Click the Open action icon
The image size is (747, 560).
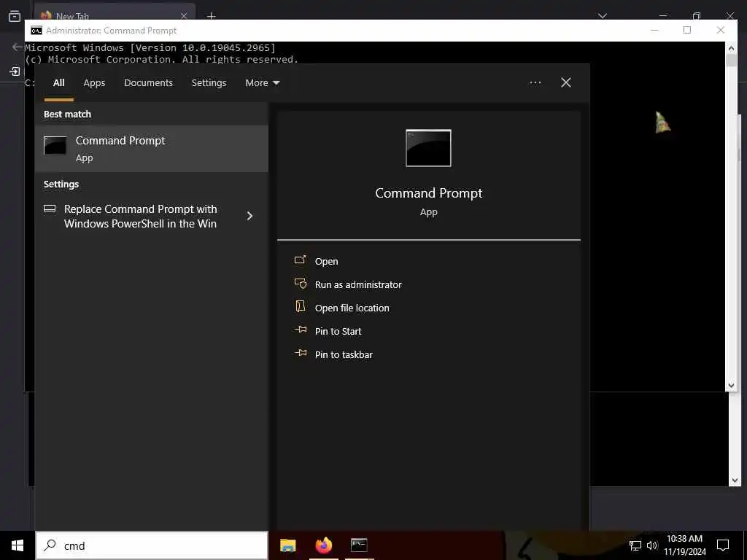[300, 260]
